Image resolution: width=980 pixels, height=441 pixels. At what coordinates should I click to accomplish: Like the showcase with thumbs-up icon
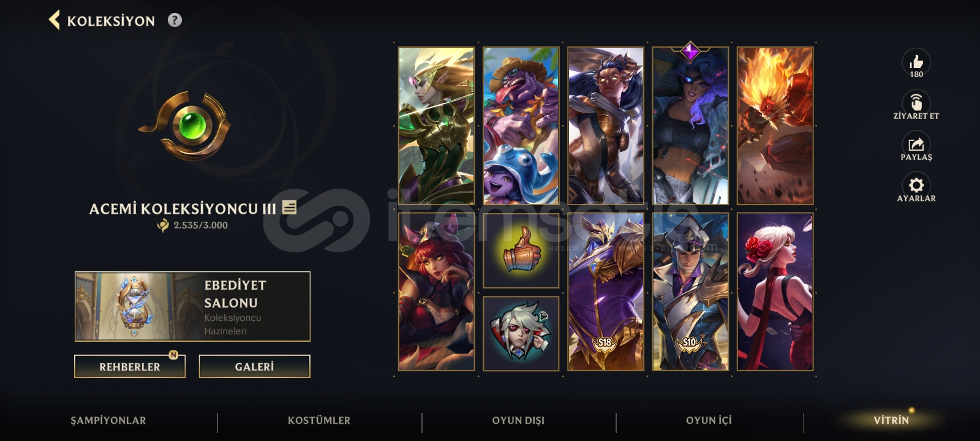tap(916, 62)
